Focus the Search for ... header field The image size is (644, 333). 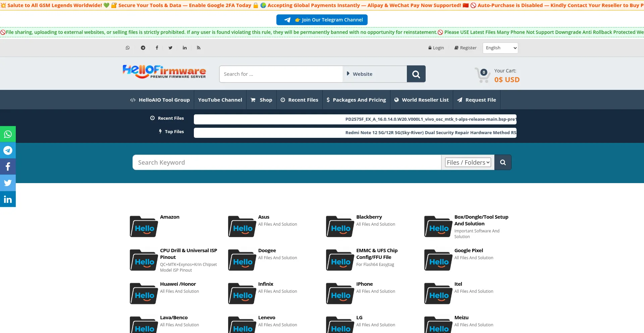tap(281, 74)
